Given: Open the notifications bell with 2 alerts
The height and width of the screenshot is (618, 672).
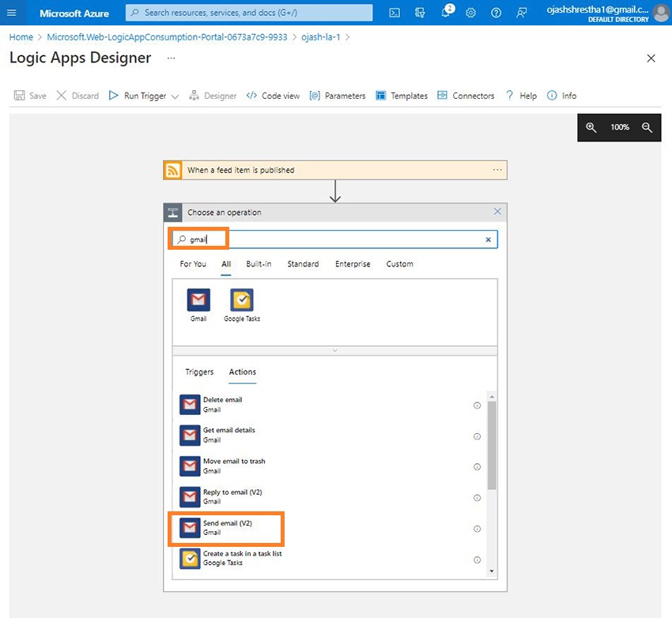Looking at the screenshot, I should point(444,12).
